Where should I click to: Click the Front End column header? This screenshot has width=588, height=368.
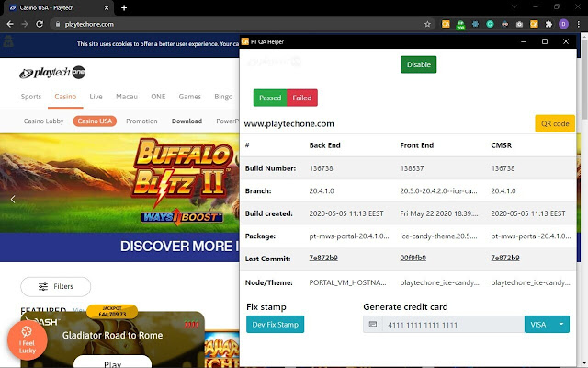click(416, 145)
